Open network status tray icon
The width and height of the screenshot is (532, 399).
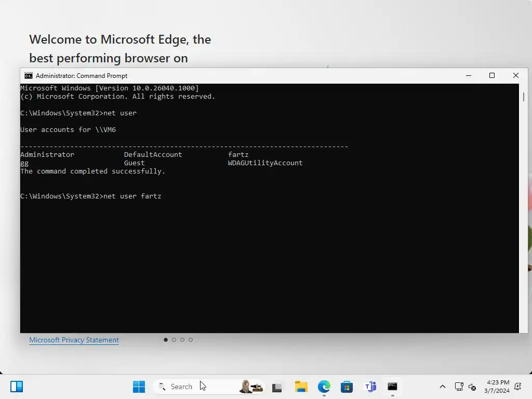click(x=459, y=387)
